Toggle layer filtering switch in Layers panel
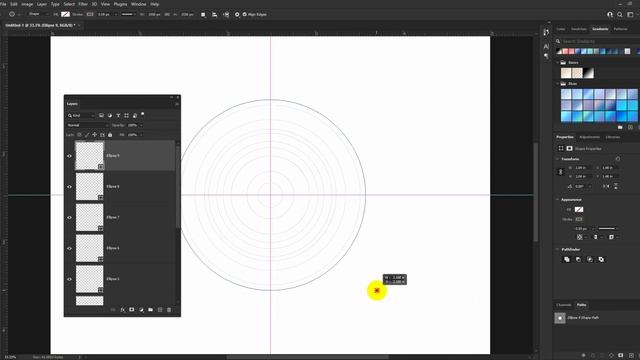 (142, 114)
